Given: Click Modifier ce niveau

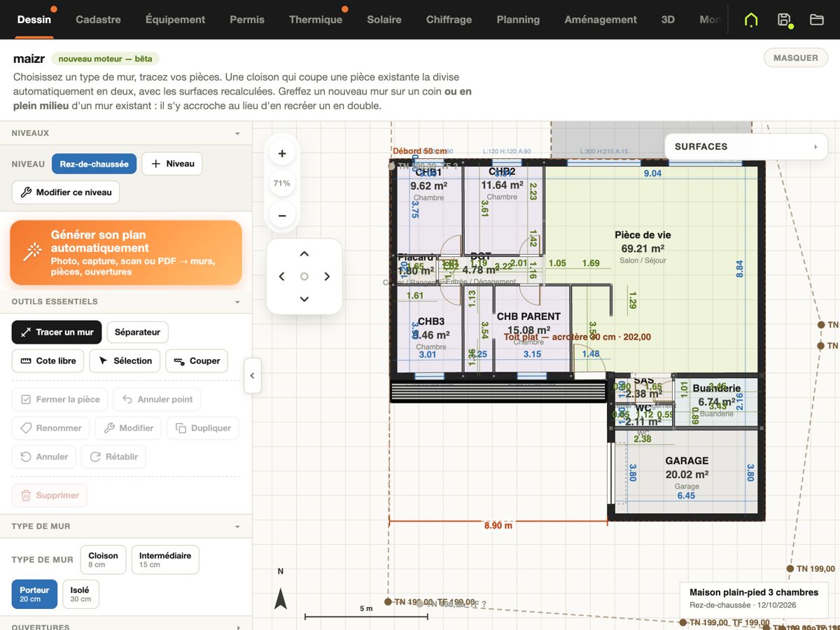Looking at the screenshot, I should pyautogui.click(x=66, y=192).
